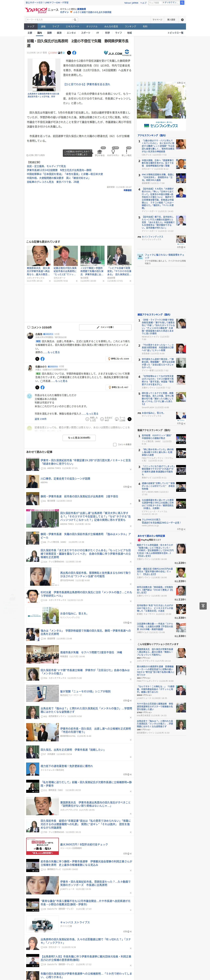Open the settings gear icon in the header

pyautogui.click(x=182, y=20)
